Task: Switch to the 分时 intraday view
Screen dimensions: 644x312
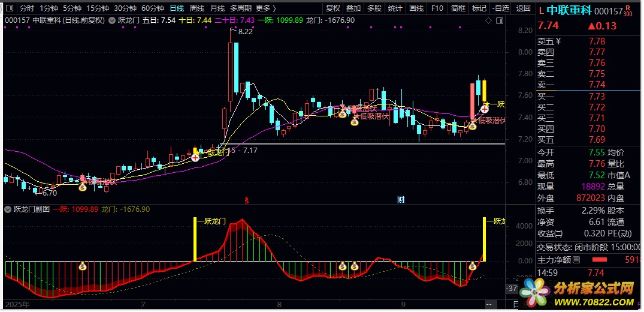Action: coord(27,8)
